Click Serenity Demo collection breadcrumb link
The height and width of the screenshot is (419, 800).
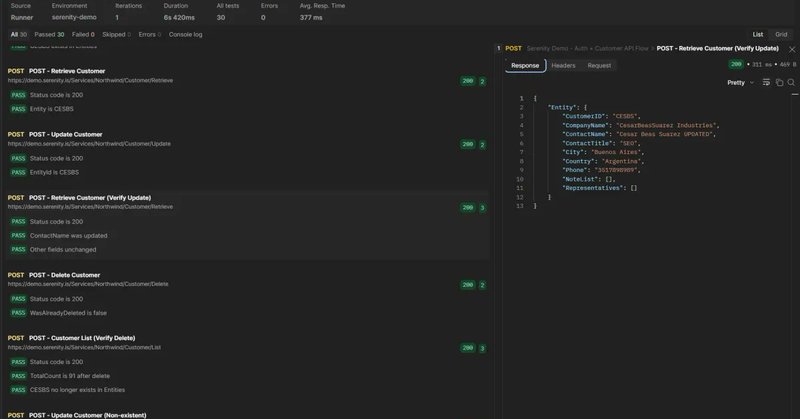click(587, 48)
